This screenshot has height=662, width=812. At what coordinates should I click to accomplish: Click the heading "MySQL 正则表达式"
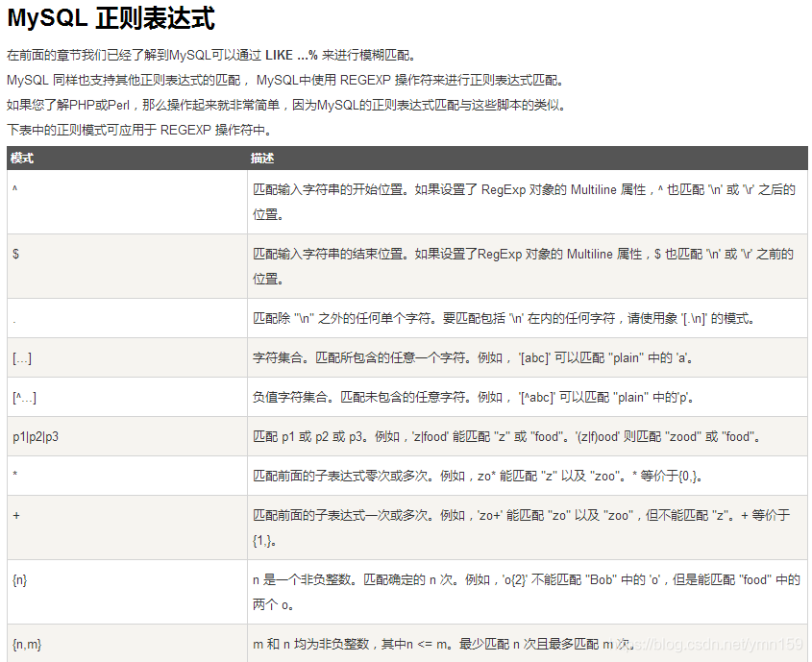pos(111,18)
